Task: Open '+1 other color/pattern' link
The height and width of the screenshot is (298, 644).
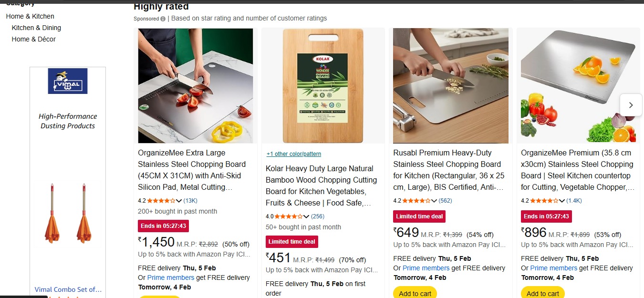Action: coord(294,154)
